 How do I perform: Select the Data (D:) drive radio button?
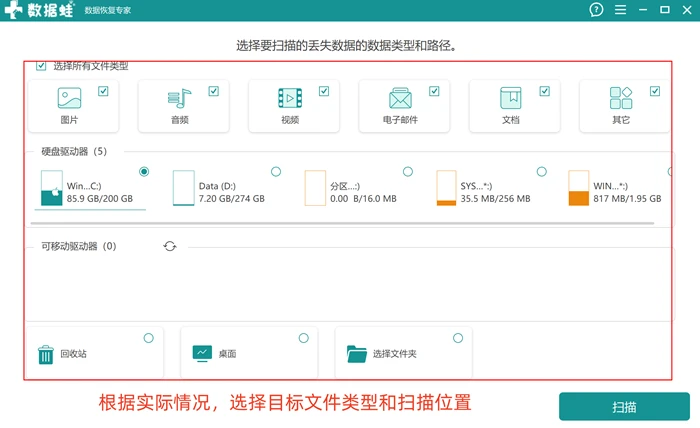click(276, 171)
